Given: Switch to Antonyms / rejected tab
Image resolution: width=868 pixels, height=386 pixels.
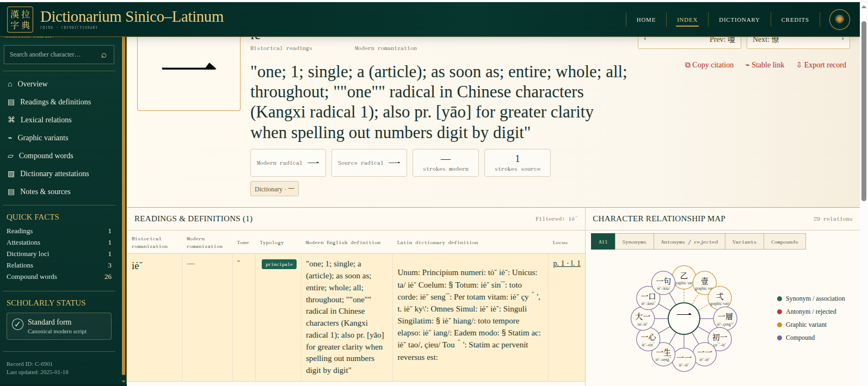Looking at the screenshot, I should [689, 242].
